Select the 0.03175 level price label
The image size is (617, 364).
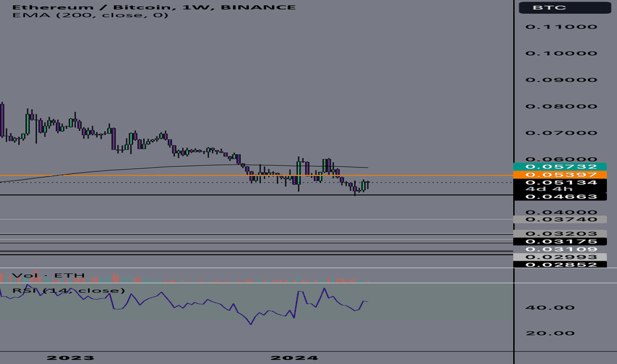pos(560,241)
